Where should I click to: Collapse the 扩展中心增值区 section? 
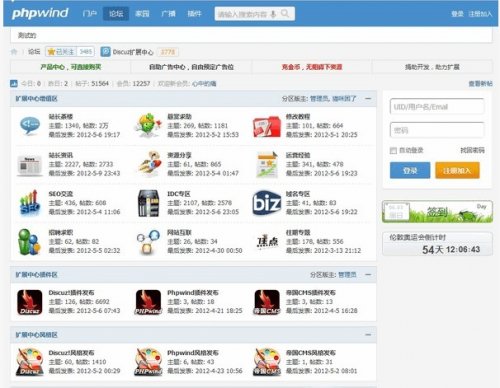(368, 99)
